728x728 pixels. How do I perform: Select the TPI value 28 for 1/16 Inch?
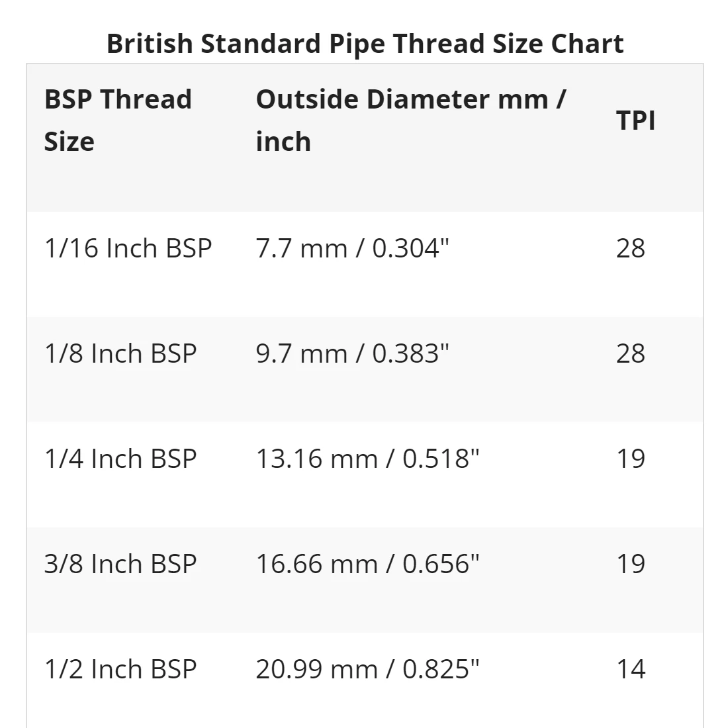coord(631,248)
